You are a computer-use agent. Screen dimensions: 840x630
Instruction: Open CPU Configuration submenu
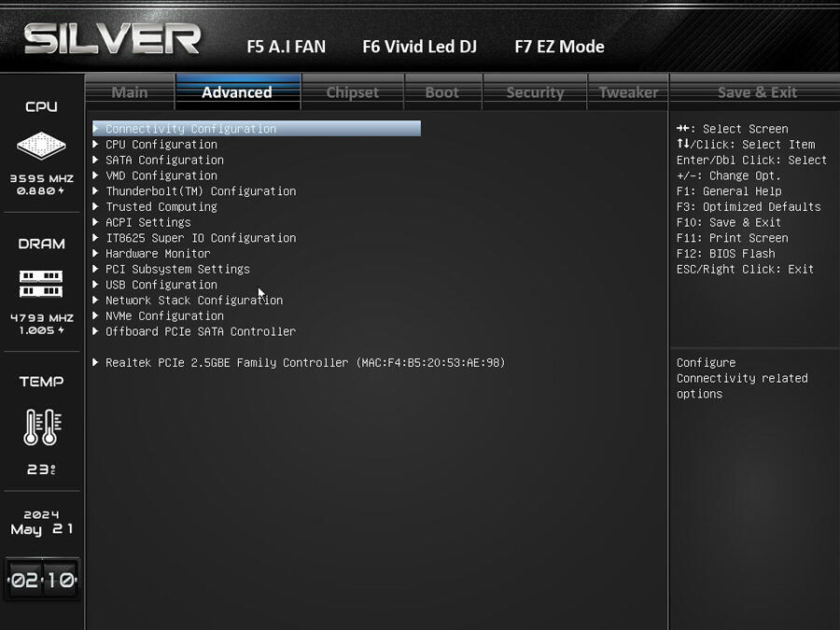tap(161, 144)
